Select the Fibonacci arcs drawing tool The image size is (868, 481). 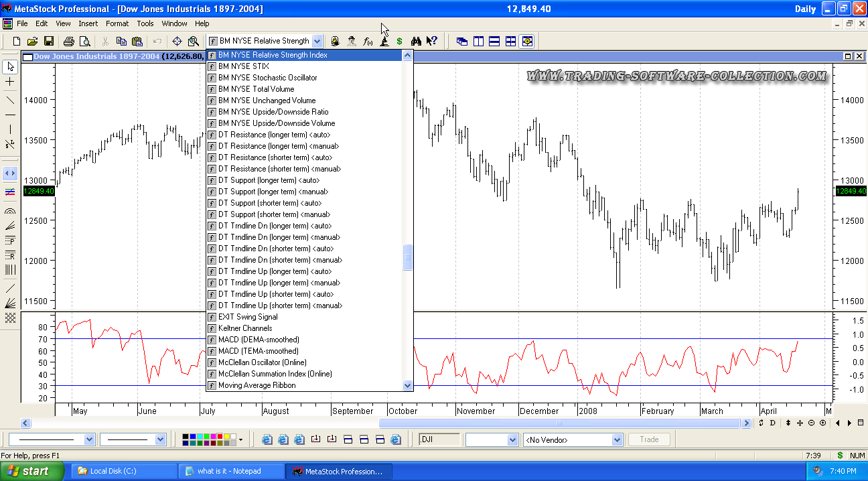pos(10,211)
